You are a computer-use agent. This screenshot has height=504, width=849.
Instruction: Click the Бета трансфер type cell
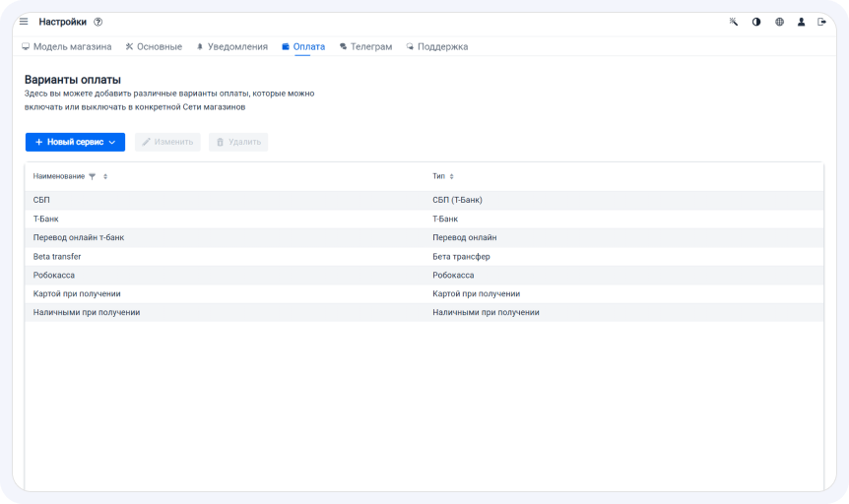point(461,257)
